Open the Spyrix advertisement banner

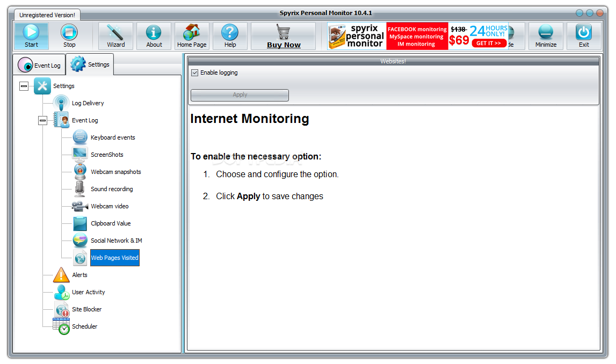click(x=418, y=36)
